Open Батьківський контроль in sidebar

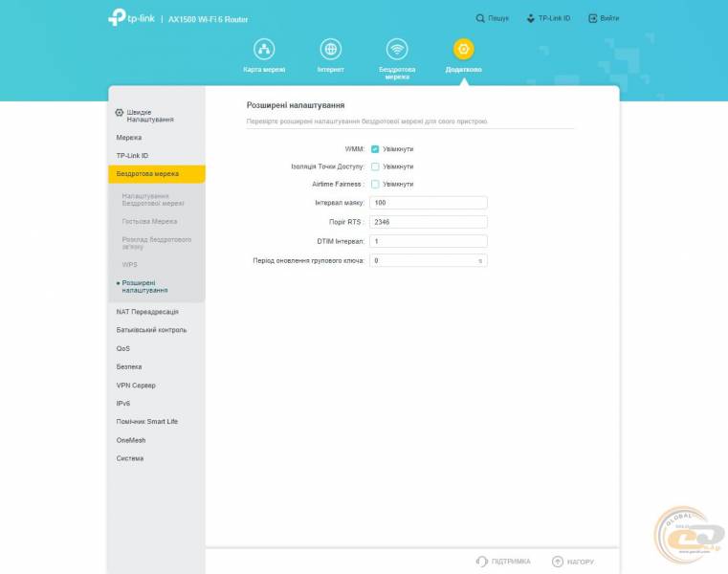(151, 330)
